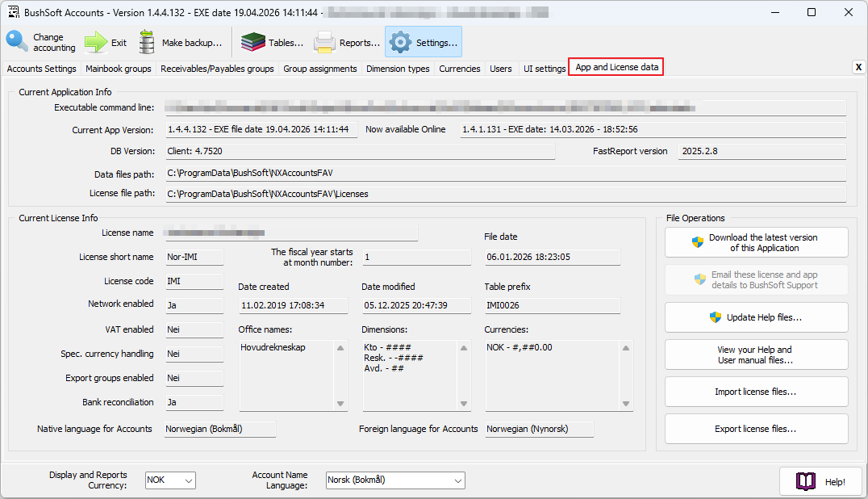
Task: Click the book icon on the Help button
Action: (806, 481)
